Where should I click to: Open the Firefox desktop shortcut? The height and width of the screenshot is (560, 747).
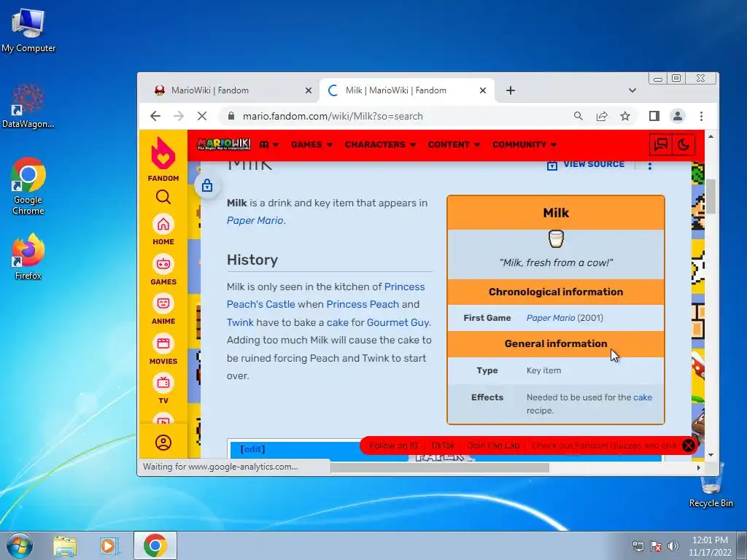28,257
